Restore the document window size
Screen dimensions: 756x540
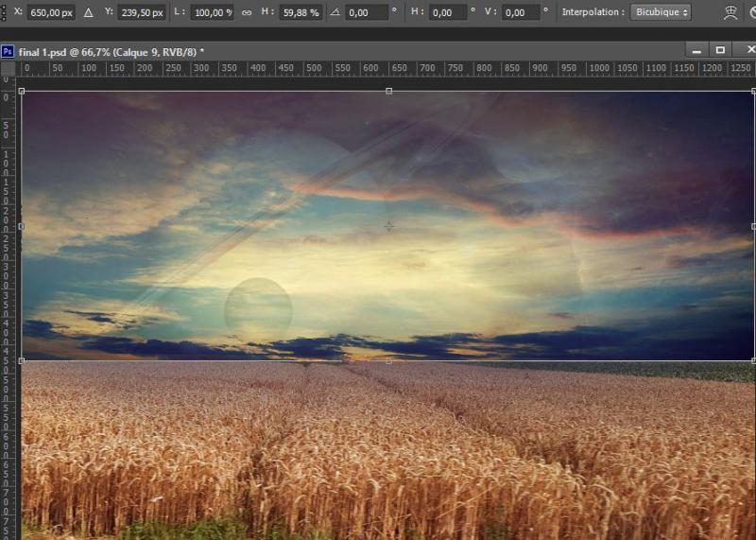[720, 50]
